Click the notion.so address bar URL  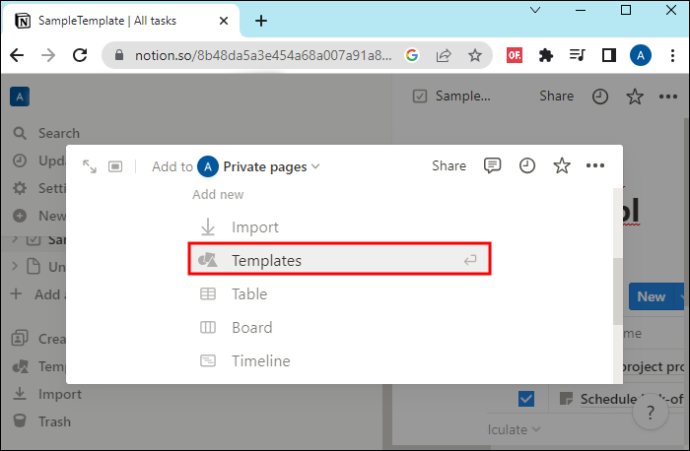(263, 55)
